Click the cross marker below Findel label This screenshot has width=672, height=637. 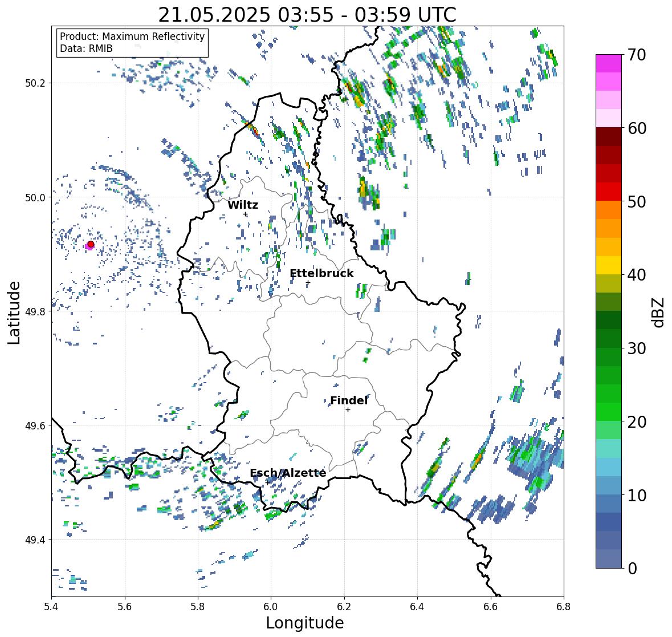click(348, 410)
